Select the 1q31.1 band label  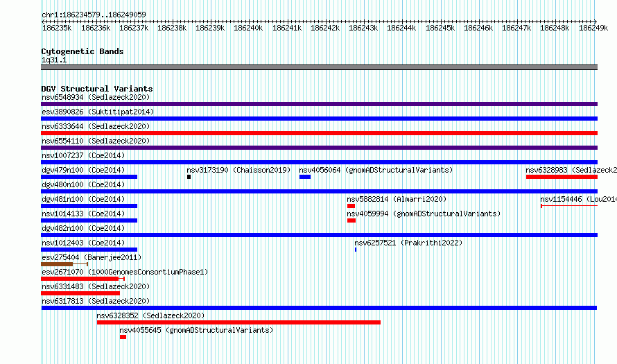pyautogui.click(x=54, y=60)
